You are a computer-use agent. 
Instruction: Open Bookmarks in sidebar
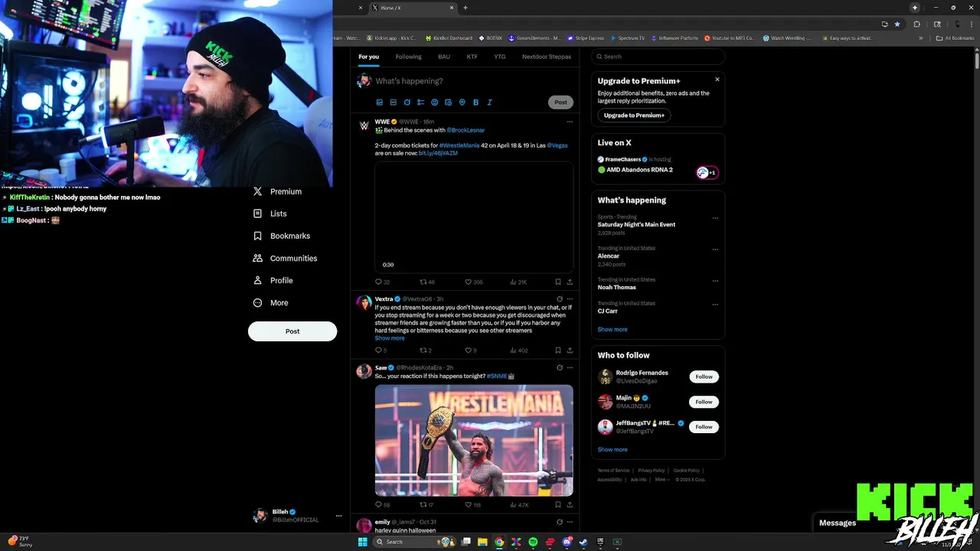(x=281, y=236)
